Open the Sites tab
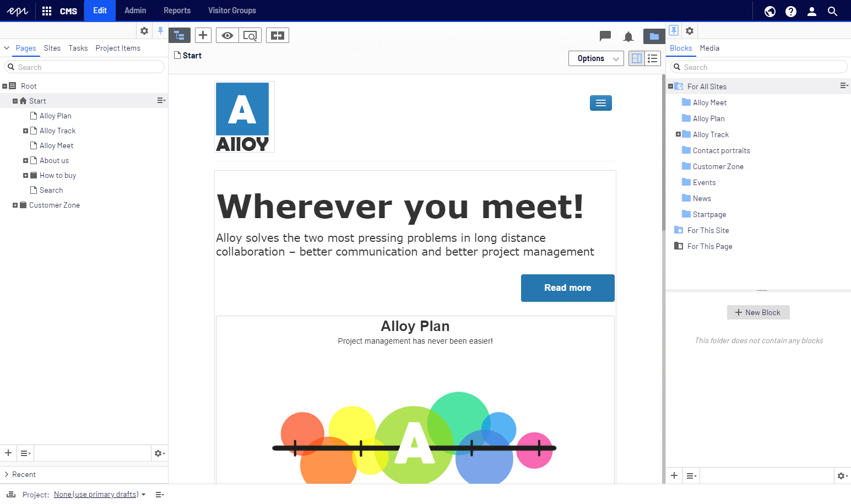The image size is (851, 504). [52, 48]
